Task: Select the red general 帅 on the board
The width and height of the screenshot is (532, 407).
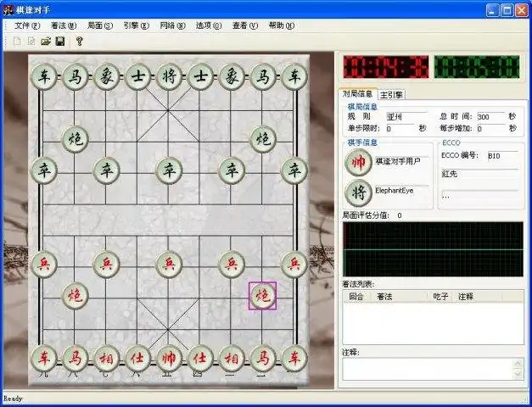Action: (x=169, y=358)
